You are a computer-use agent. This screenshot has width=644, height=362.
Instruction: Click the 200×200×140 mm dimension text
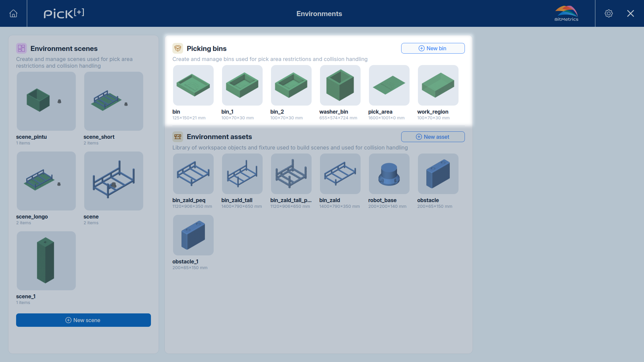click(x=387, y=206)
